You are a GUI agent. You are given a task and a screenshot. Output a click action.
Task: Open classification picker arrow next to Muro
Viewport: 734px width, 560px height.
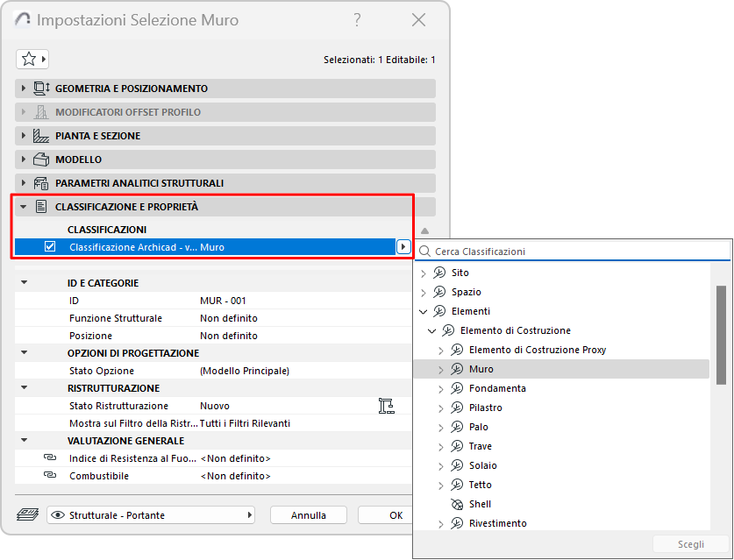click(x=403, y=246)
